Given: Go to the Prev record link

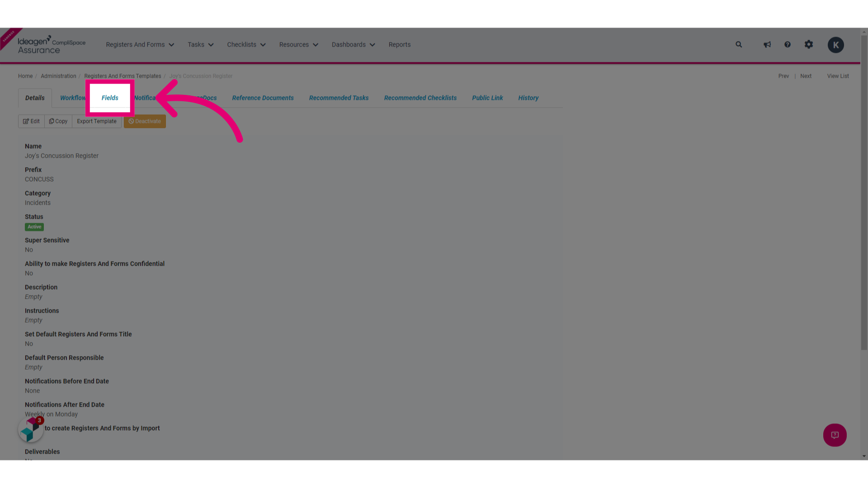Looking at the screenshot, I should click(x=783, y=76).
